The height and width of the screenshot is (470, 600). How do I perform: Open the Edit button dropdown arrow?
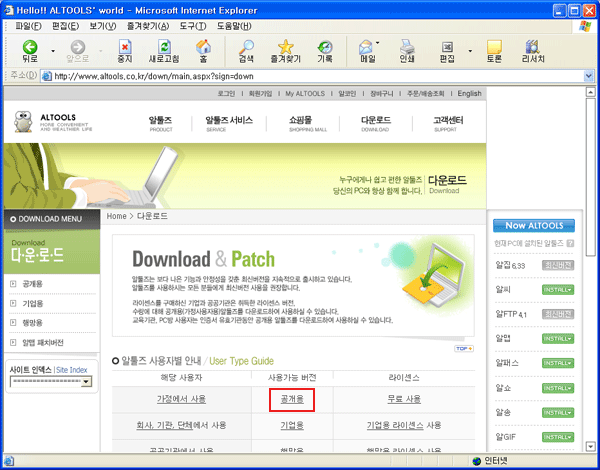coord(470,51)
